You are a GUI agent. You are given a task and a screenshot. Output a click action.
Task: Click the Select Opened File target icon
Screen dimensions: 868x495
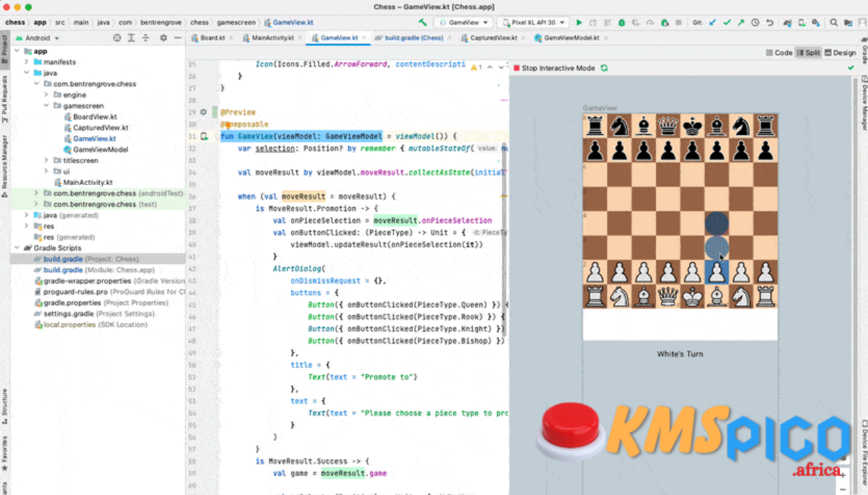coord(117,38)
